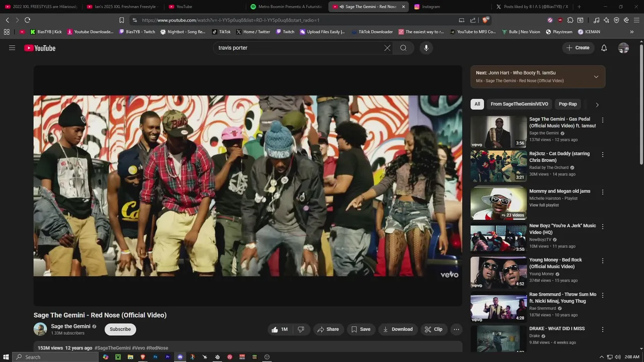Open the music note playlist icon
The width and height of the screenshot is (644, 362).
coord(596,20)
